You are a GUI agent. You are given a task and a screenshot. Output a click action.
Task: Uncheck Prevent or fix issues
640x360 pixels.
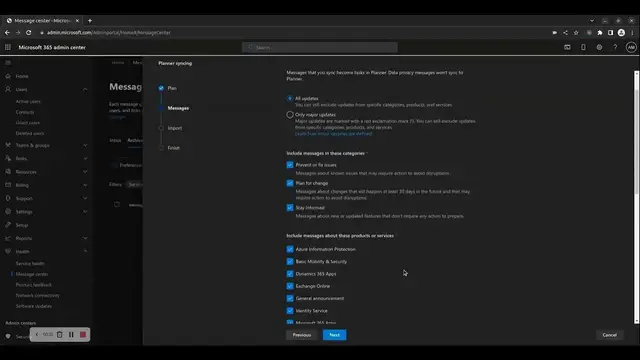click(290, 165)
